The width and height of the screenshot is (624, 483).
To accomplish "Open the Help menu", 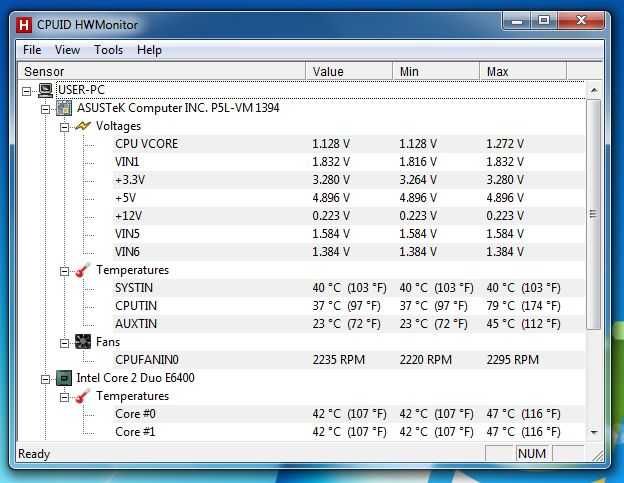I will [149, 50].
